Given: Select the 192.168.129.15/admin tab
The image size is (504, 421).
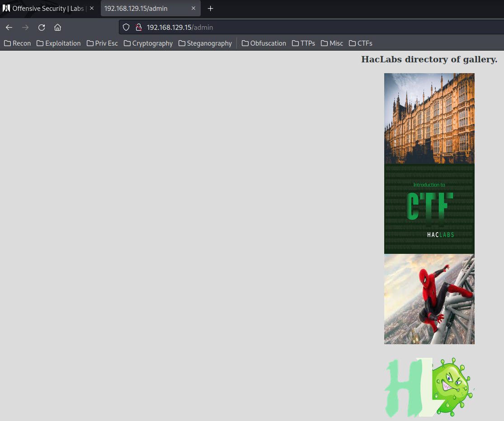Looking at the screenshot, I should pos(151,8).
